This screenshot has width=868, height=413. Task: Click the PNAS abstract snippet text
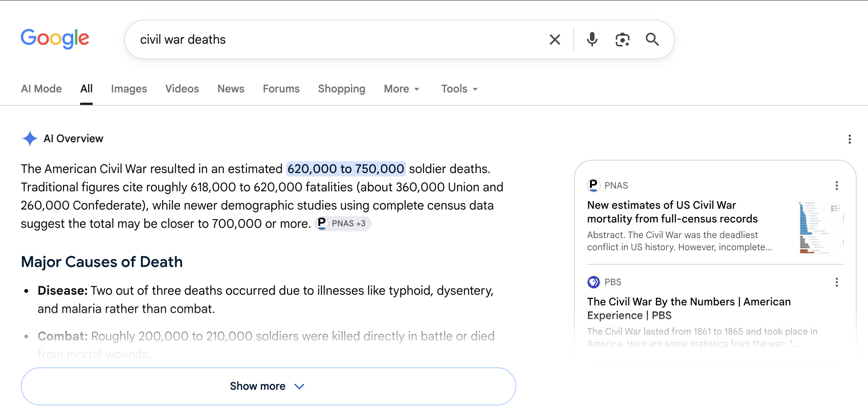(680, 241)
